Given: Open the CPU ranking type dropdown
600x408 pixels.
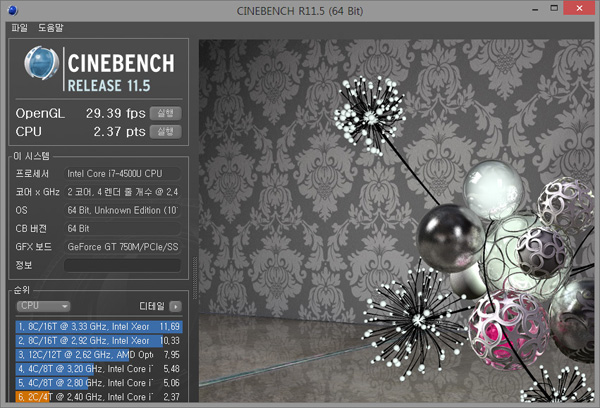Looking at the screenshot, I should pos(44,305).
